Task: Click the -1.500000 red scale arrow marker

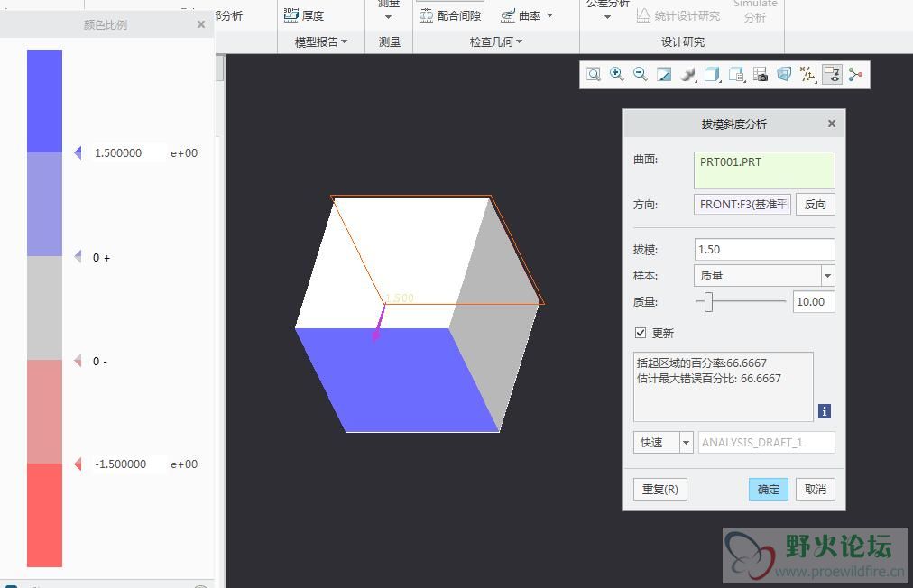Action: tap(78, 464)
